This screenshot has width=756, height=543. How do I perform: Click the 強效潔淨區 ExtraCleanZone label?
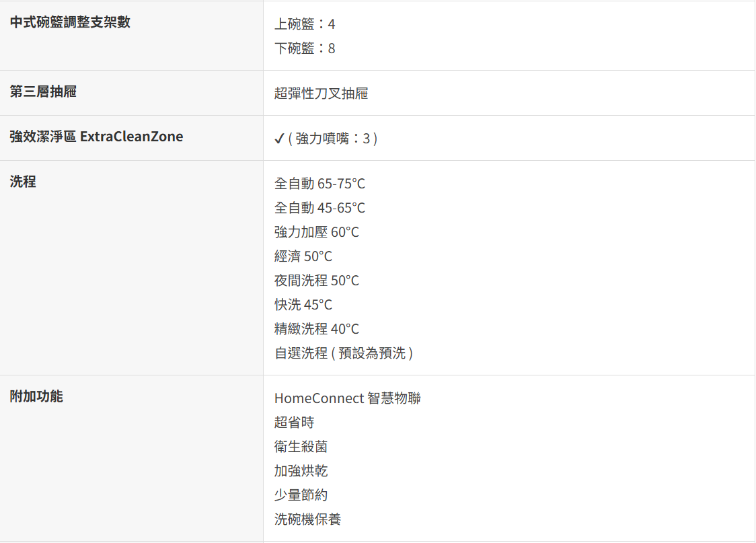tap(96, 137)
